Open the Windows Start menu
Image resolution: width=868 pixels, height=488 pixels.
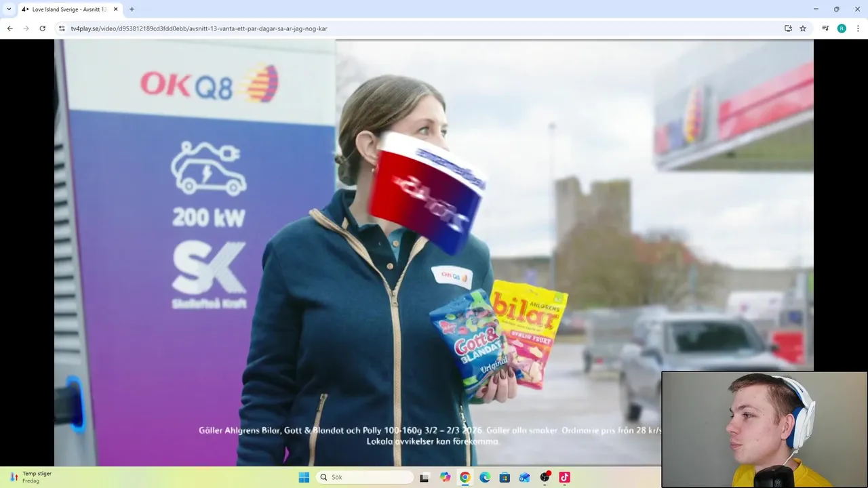[x=304, y=477]
